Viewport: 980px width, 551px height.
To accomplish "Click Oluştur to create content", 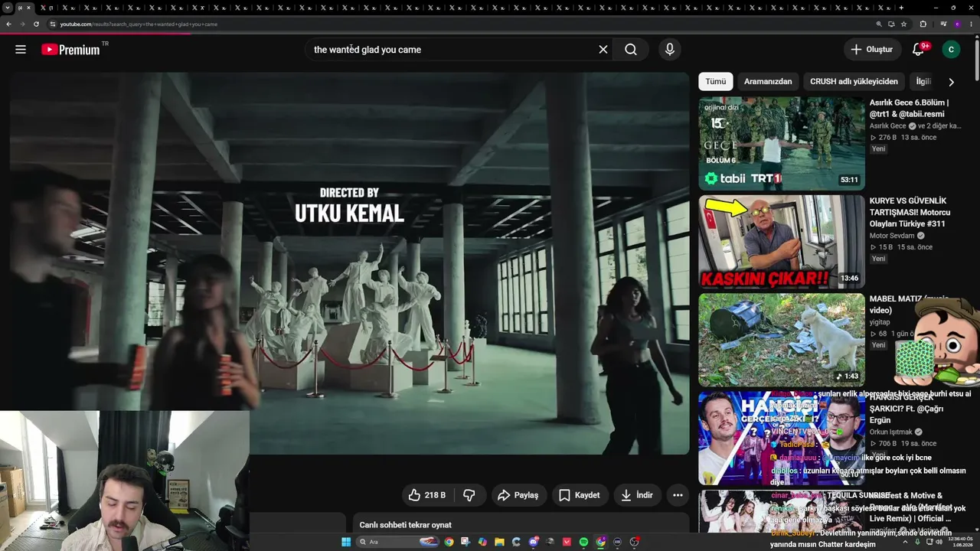I will 871,50.
